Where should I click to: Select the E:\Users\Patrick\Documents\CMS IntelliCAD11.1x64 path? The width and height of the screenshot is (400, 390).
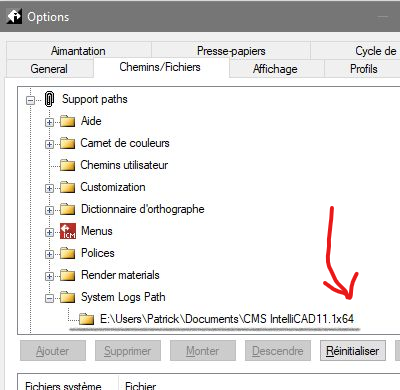tap(227, 319)
